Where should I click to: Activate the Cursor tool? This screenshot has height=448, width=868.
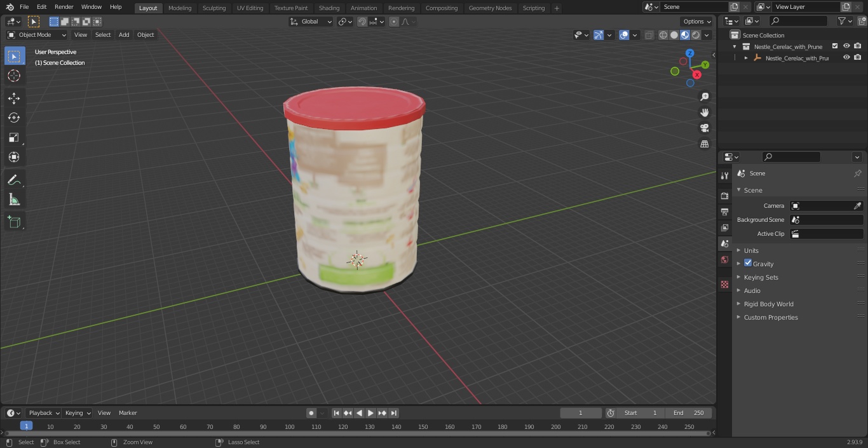(x=14, y=76)
